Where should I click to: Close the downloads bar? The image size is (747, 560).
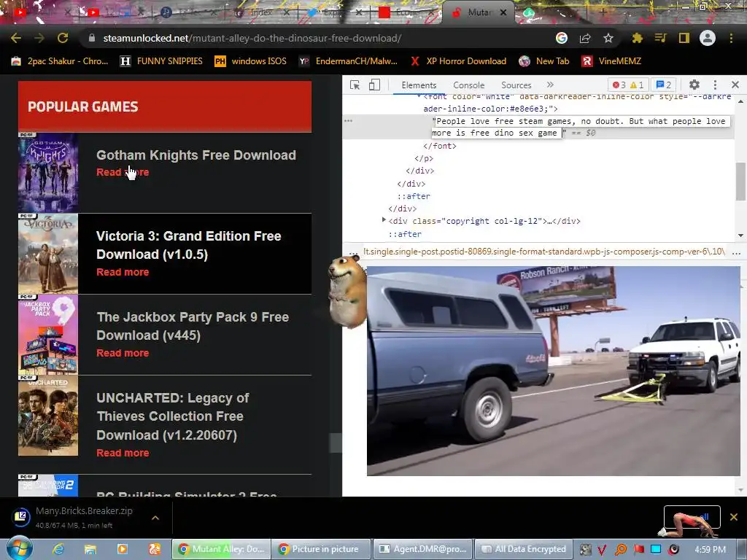(x=734, y=517)
